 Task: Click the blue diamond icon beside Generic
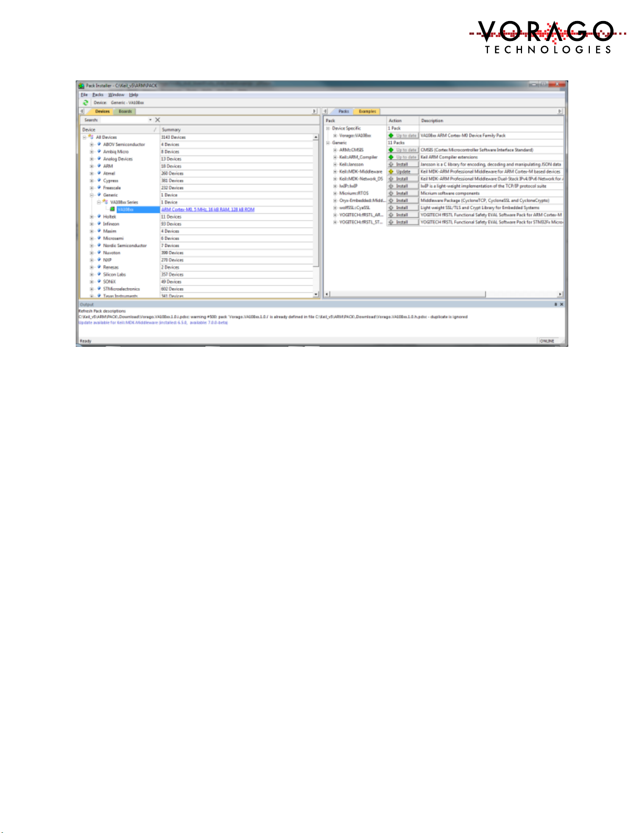pos(99,194)
